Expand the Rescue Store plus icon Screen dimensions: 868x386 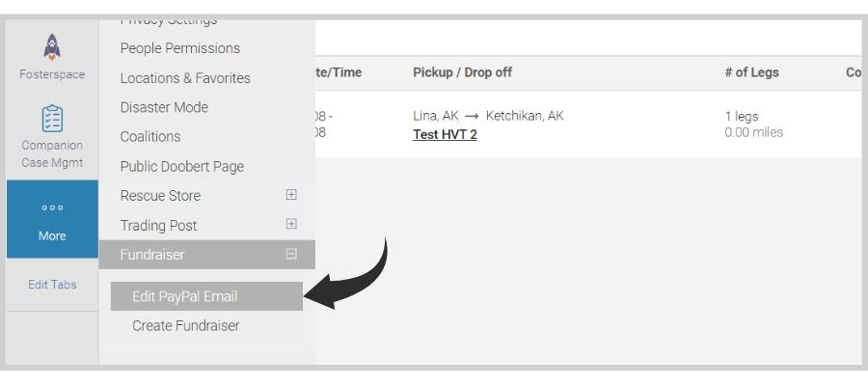pyautogui.click(x=291, y=195)
